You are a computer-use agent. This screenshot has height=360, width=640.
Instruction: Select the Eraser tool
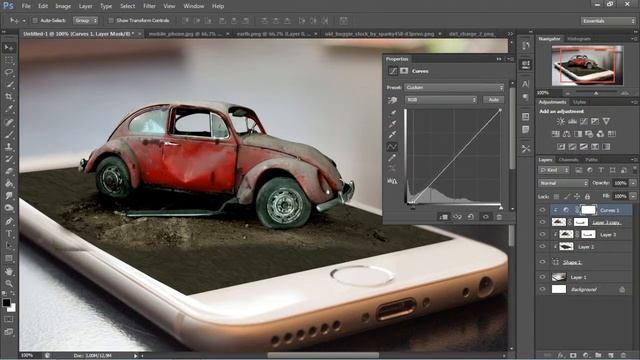[9, 171]
